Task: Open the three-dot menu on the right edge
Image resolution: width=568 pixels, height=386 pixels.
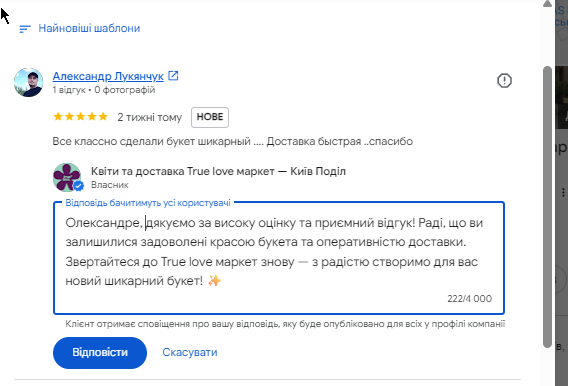Action: [x=563, y=192]
